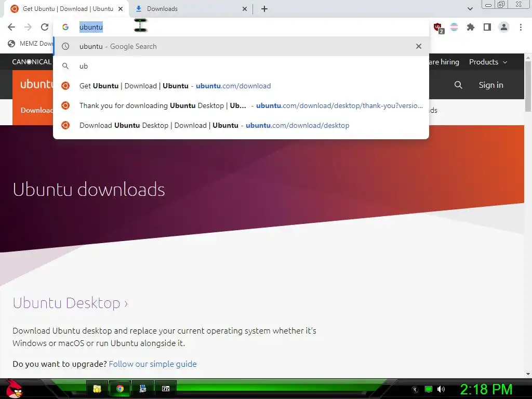This screenshot has width=532, height=399.
Task: Open the tab search dropdown chevron
Action: click(x=470, y=9)
